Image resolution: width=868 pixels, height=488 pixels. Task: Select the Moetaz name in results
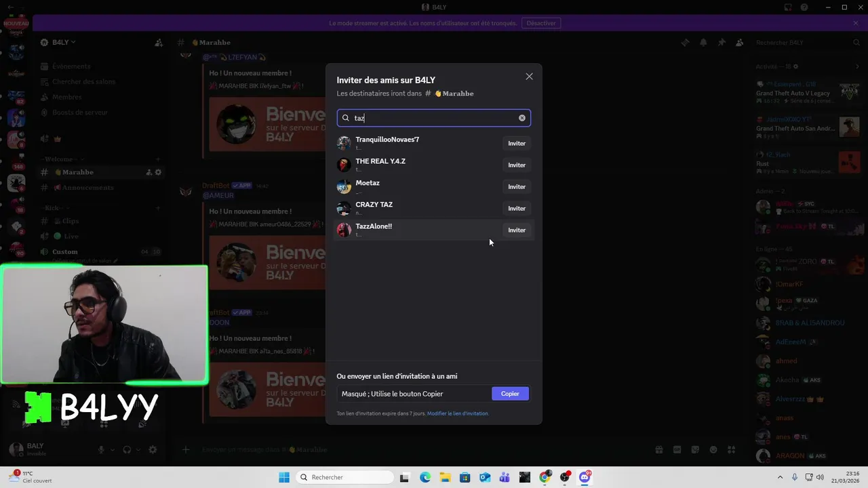tap(368, 183)
